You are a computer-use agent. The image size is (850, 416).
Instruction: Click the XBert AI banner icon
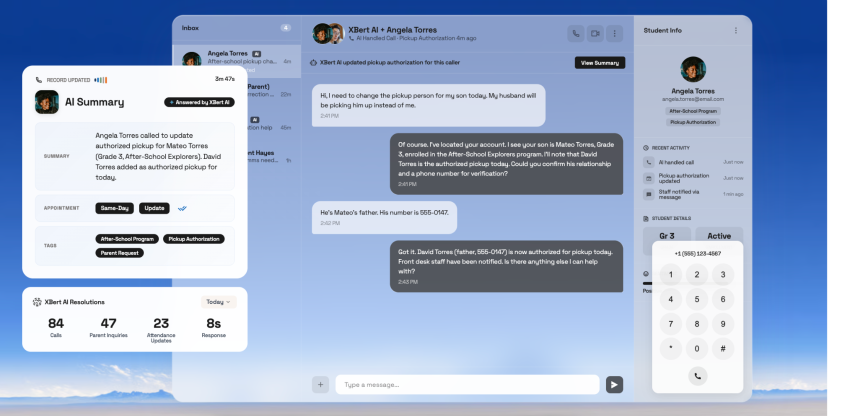pos(313,63)
